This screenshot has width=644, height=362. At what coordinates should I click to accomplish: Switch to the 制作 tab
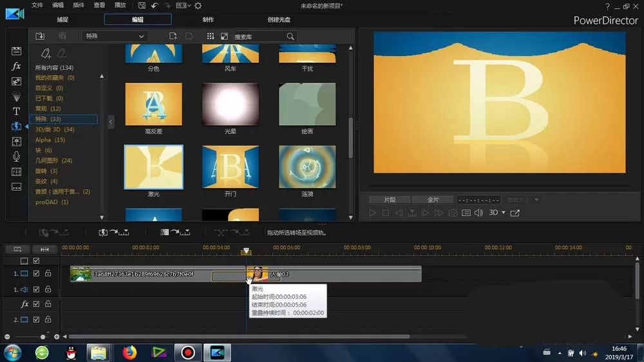(x=208, y=19)
